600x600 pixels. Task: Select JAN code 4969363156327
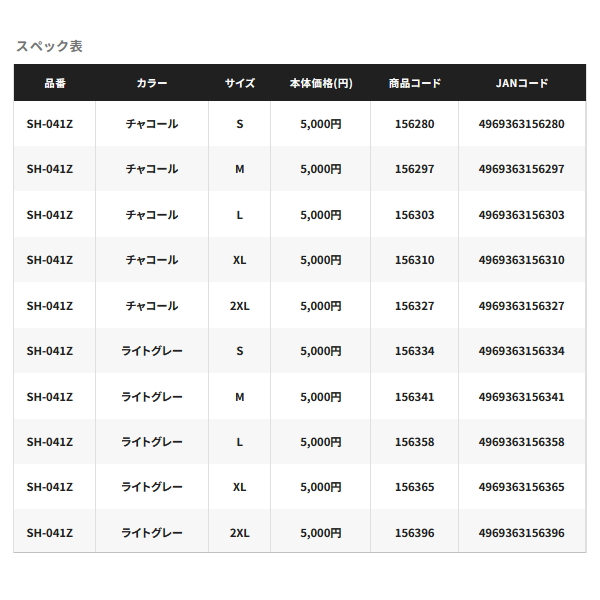521,306
